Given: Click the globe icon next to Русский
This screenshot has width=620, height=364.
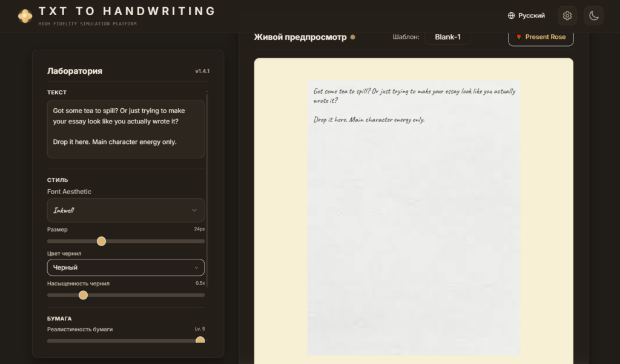Looking at the screenshot, I should [x=511, y=15].
